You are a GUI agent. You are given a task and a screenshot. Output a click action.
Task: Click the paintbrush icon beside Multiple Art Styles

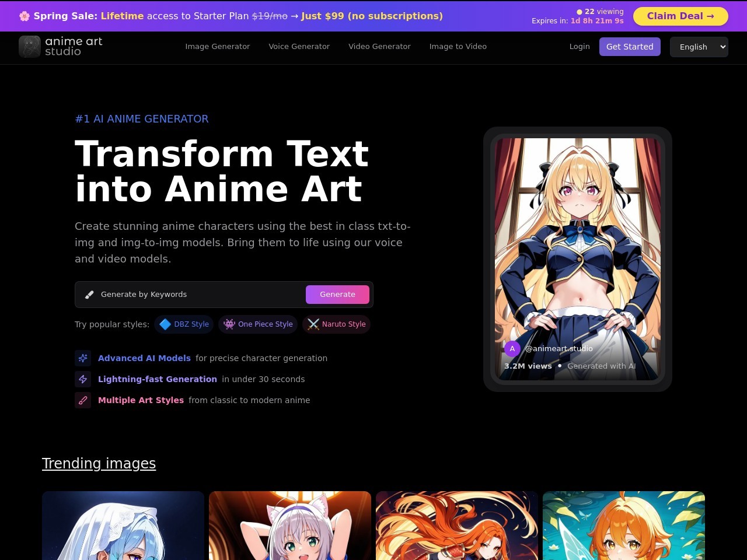click(83, 400)
